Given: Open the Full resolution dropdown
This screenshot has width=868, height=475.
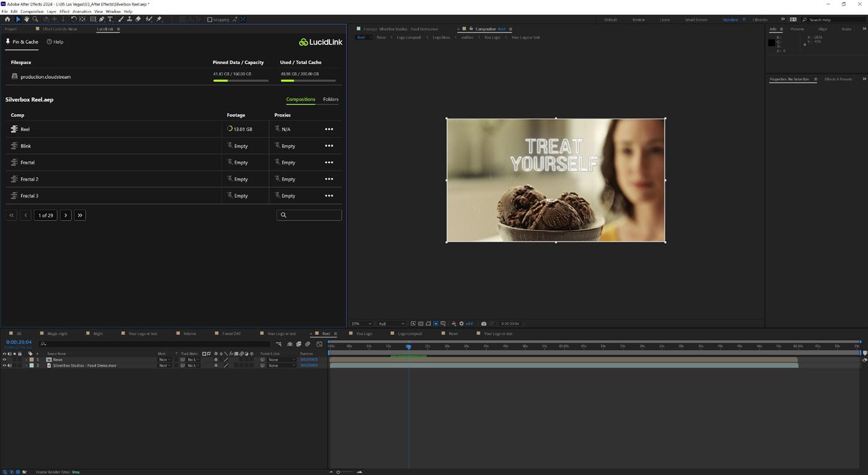Looking at the screenshot, I should 391,324.
